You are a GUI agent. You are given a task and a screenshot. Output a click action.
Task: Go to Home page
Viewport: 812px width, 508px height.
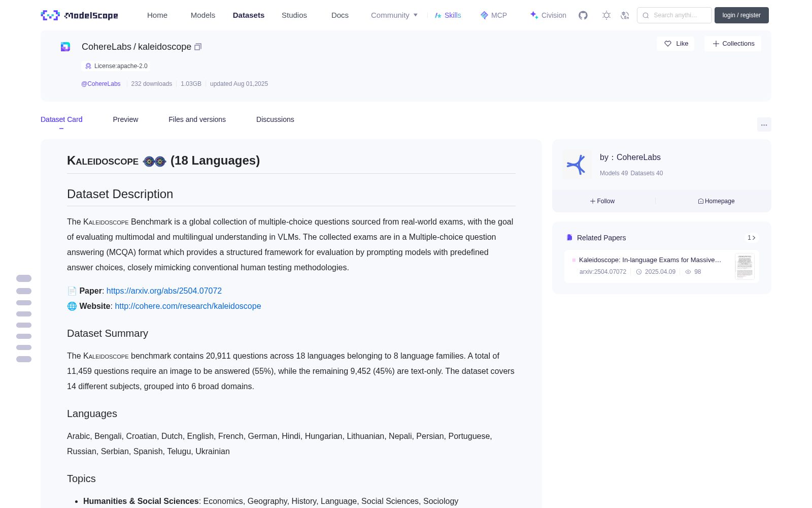157,15
